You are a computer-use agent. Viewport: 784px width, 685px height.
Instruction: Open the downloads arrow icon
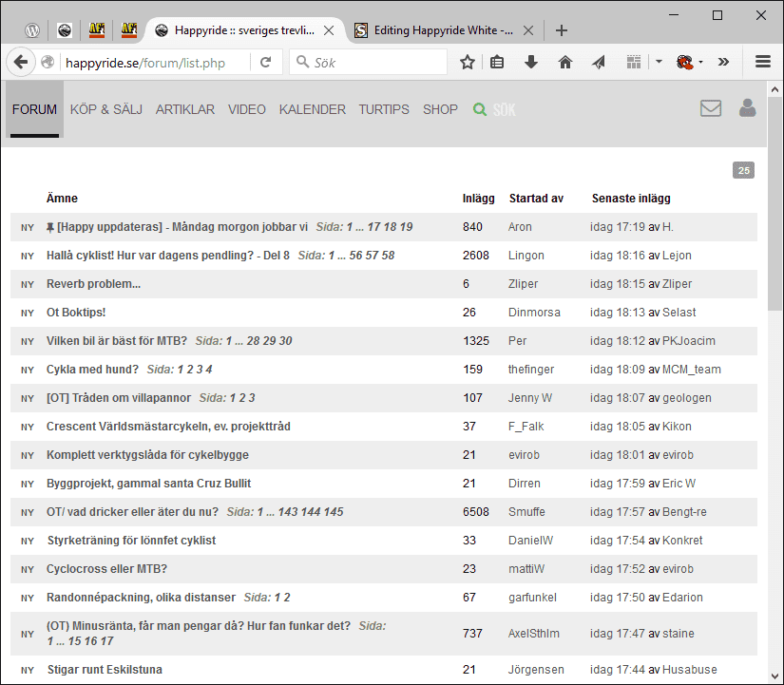[x=531, y=63]
